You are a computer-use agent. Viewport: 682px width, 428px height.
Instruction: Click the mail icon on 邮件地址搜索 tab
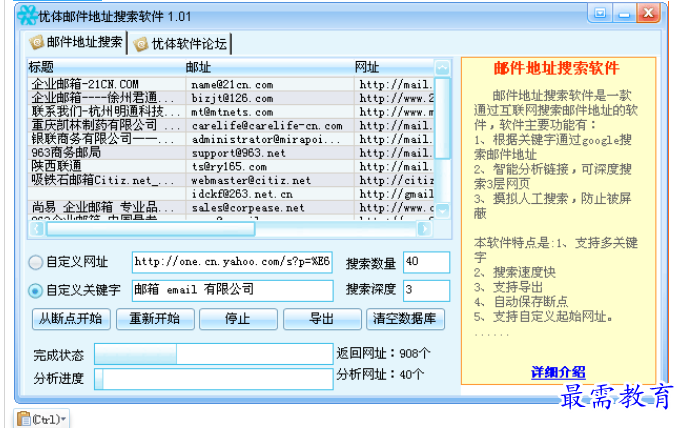coord(37,42)
